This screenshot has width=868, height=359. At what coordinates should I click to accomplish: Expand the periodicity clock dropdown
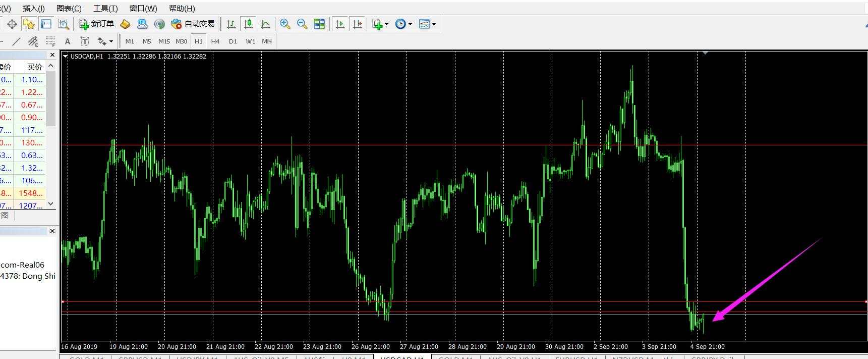(x=410, y=24)
